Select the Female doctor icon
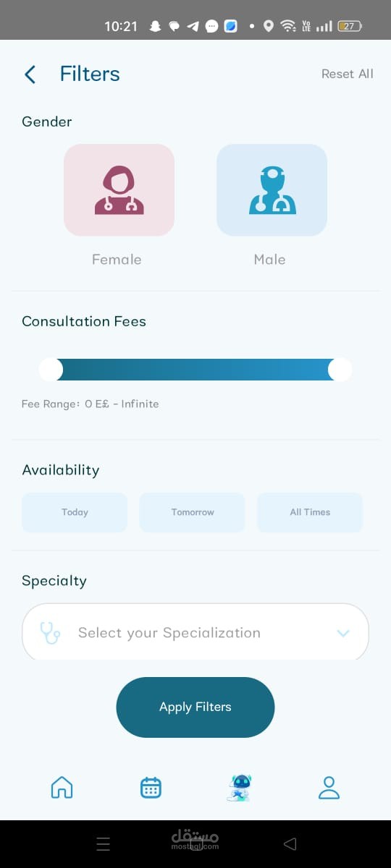The width and height of the screenshot is (391, 868). [x=119, y=190]
